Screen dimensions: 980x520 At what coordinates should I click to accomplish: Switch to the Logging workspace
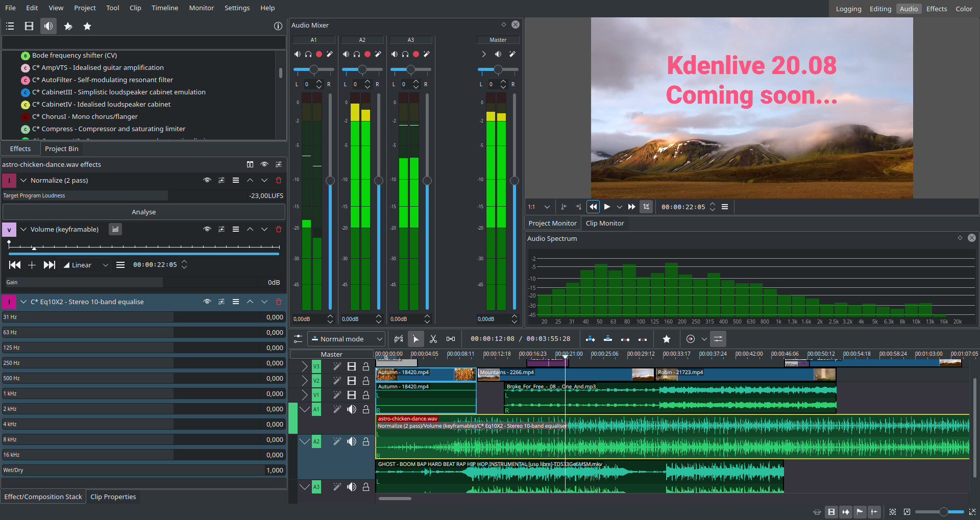848,9
